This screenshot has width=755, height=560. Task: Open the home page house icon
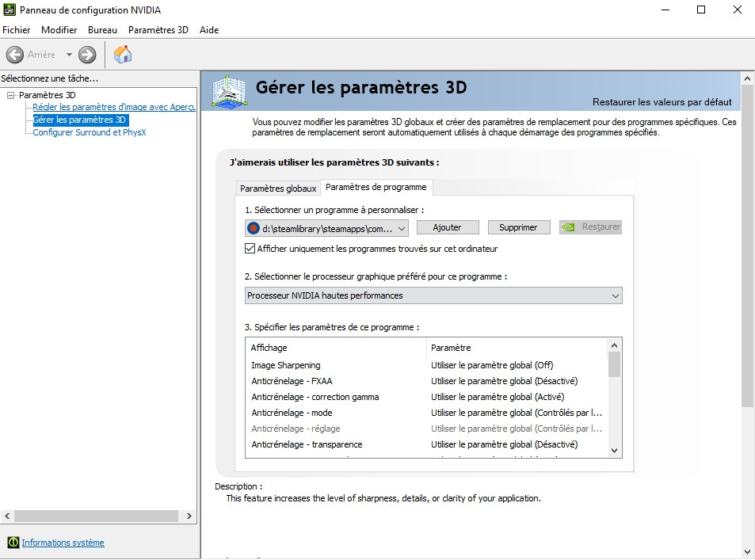click(x=123, y=54)
